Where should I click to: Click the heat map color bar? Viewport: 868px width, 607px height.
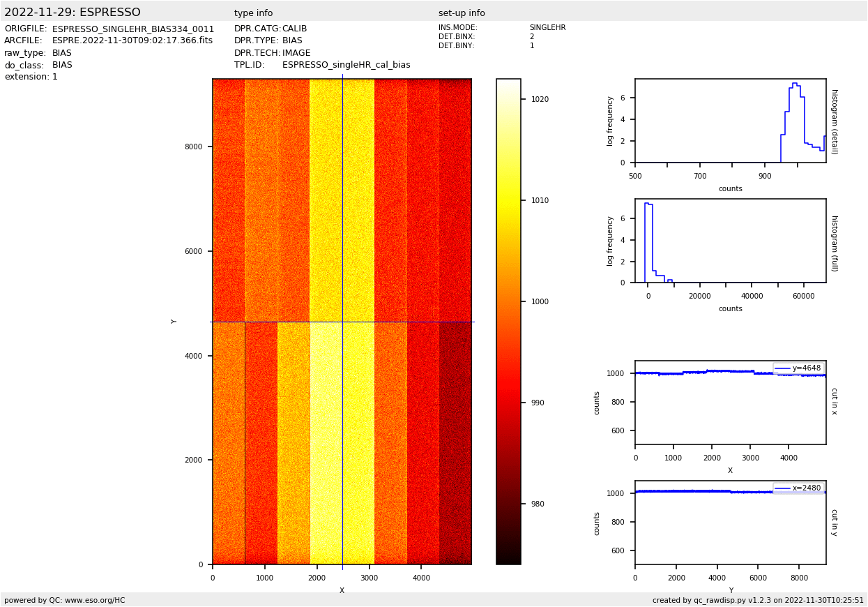click(x=508, y=321)
